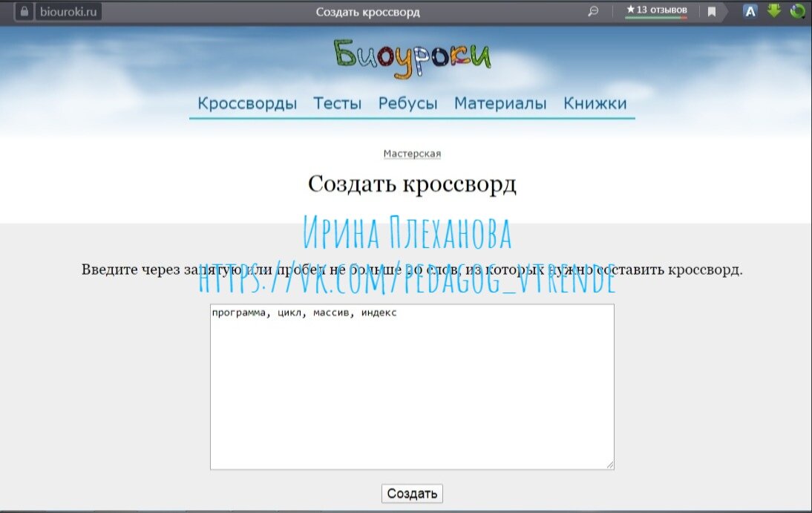The width and height of the screenshot is (812, 513).
Task: Click the site security lock icon
Action: tap(24, 11)
